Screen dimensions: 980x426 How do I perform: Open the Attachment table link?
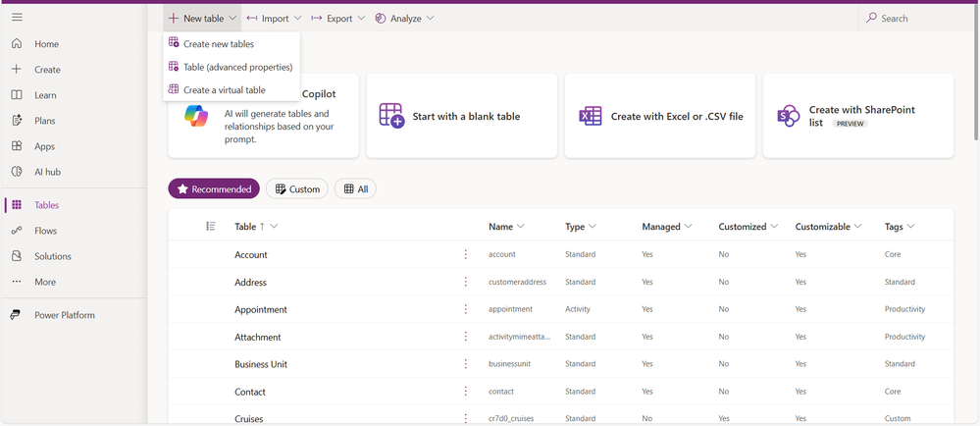click(257, 338)
